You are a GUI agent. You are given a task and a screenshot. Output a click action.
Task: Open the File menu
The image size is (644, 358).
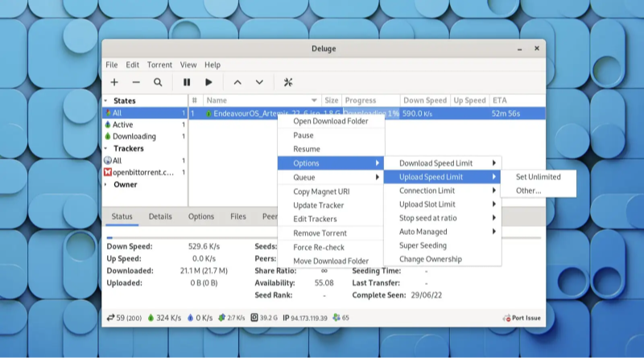(112, 65)
